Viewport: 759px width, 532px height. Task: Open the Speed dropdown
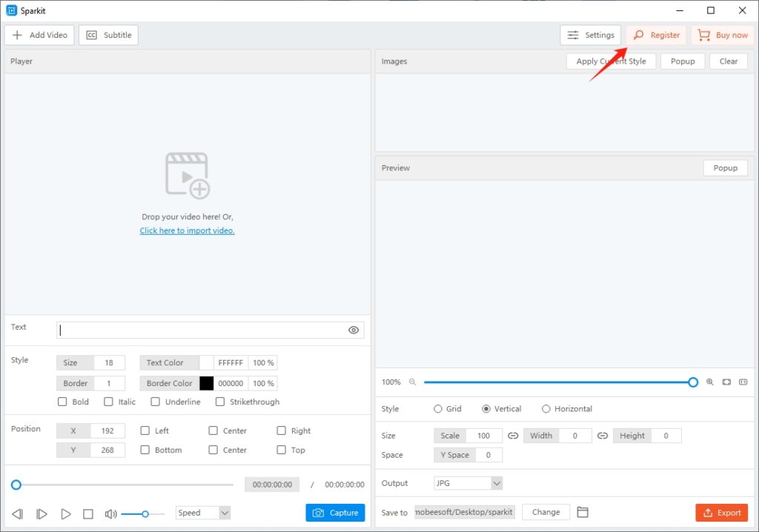[202, 512]
